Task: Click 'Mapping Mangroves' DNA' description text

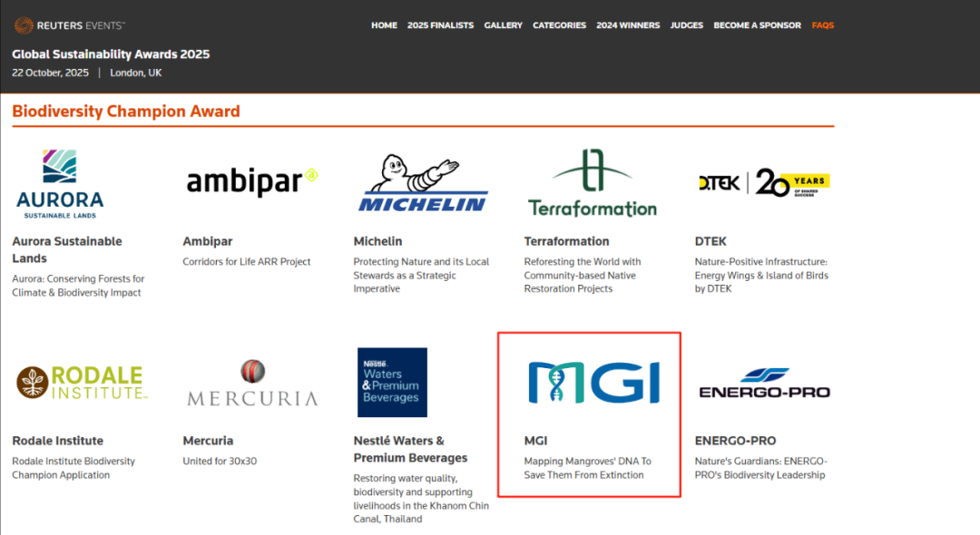Action: point(587,468)
